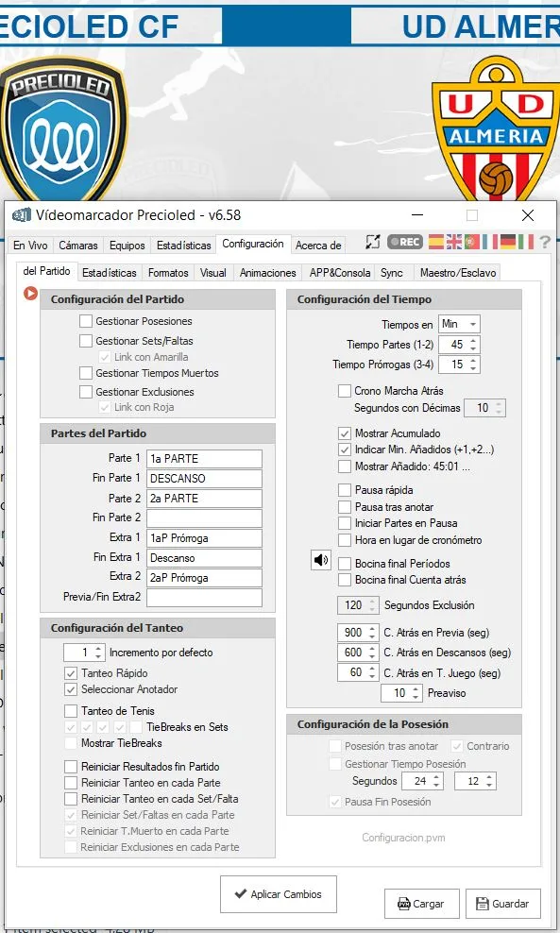This screenshot has height=933, width=560.
Task: Enable Bocina final Cuenta atrás
Action: pos(345,580)
